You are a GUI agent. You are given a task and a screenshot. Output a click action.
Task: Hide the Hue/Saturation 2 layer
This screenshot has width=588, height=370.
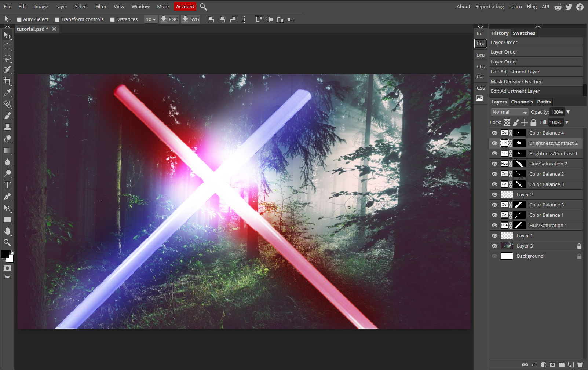pos(494,164)
